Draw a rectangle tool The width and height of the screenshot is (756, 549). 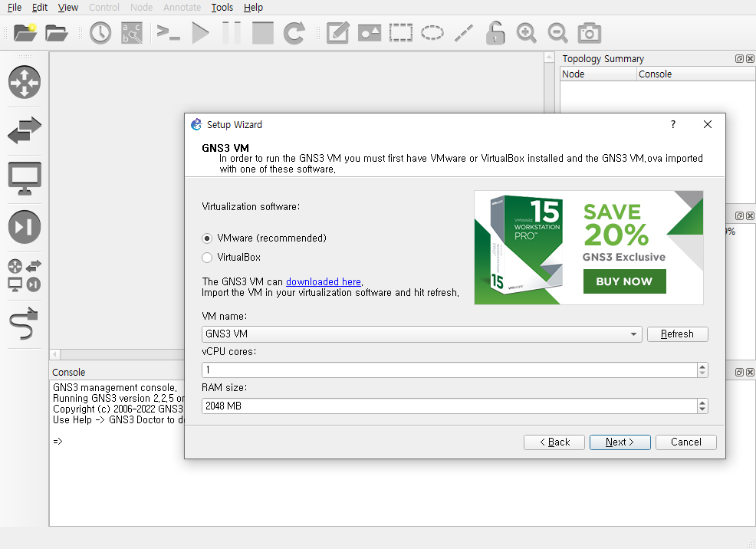tap(401, 33)
